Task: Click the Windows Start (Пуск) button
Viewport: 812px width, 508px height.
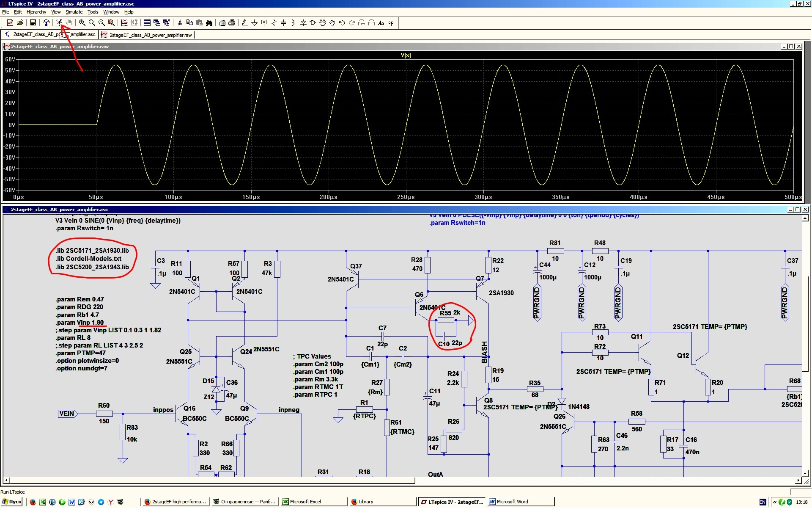Action: [12, 502]
